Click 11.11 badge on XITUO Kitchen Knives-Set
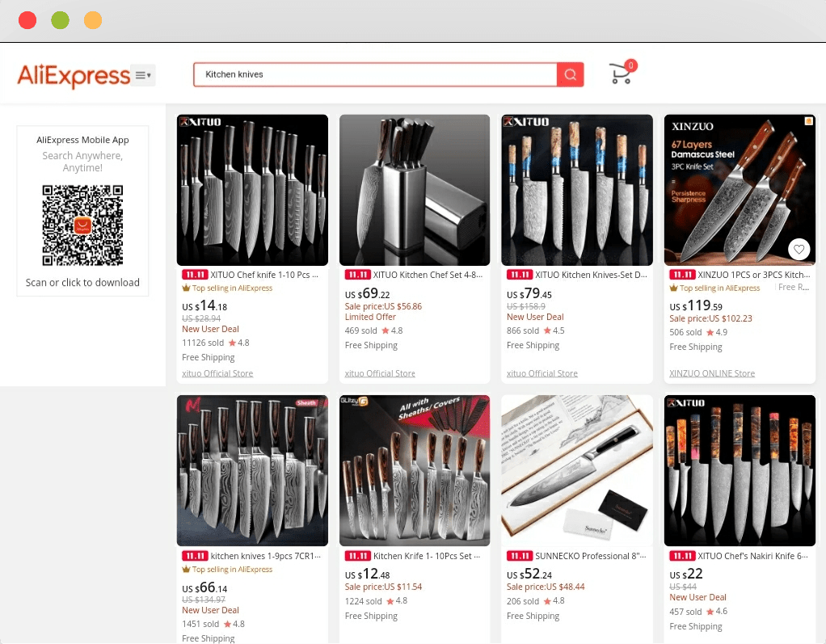The image size is (826, 644). point(520,275)
